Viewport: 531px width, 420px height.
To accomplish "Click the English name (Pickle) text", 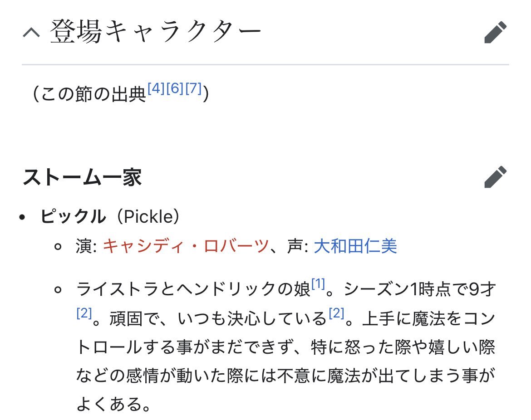I will [148, 217].
